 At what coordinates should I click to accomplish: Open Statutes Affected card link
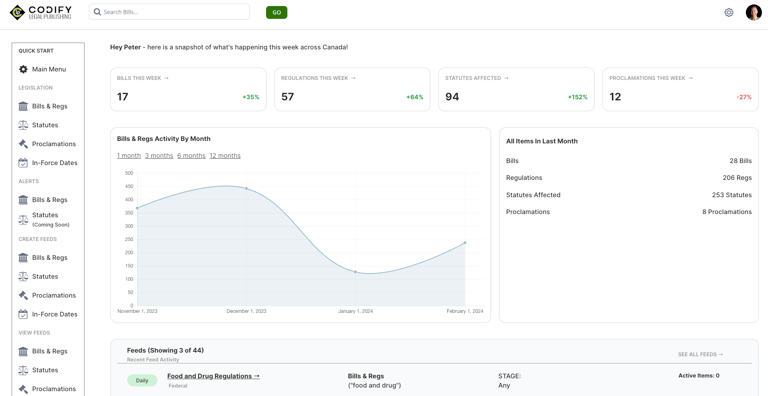(477, 78)
